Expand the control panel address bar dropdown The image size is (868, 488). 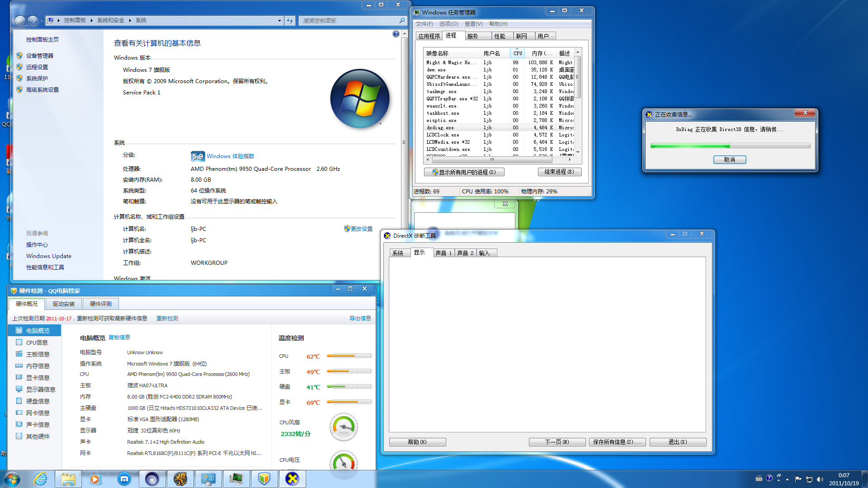279,21
